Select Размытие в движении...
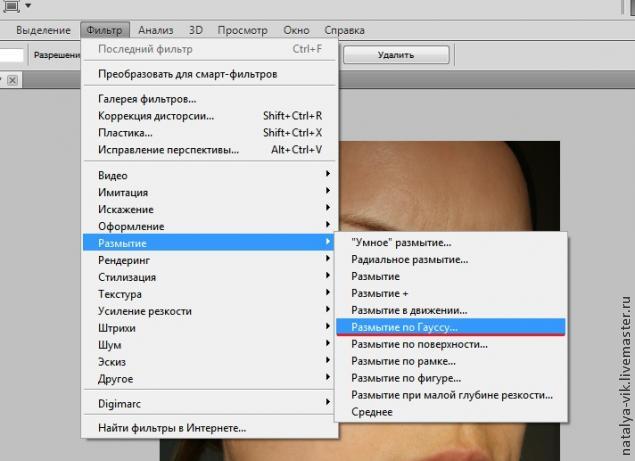 [451, 311]
